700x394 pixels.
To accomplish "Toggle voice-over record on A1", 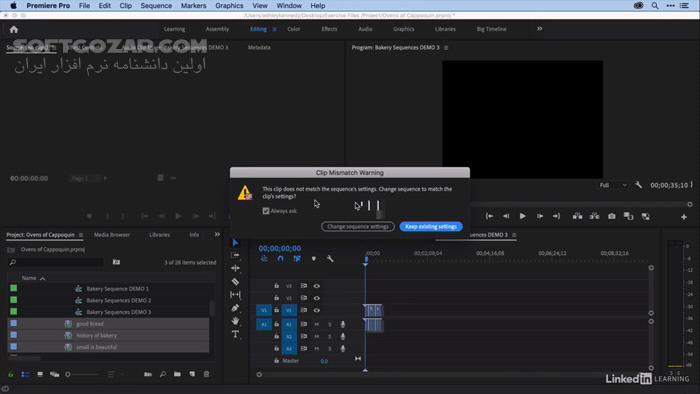I will (343, 324).
